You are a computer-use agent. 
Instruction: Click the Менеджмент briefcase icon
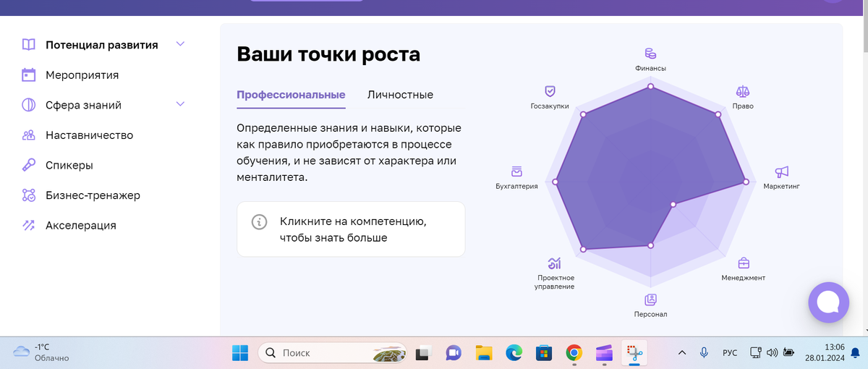pyautogui.click(x=743, y=263)
